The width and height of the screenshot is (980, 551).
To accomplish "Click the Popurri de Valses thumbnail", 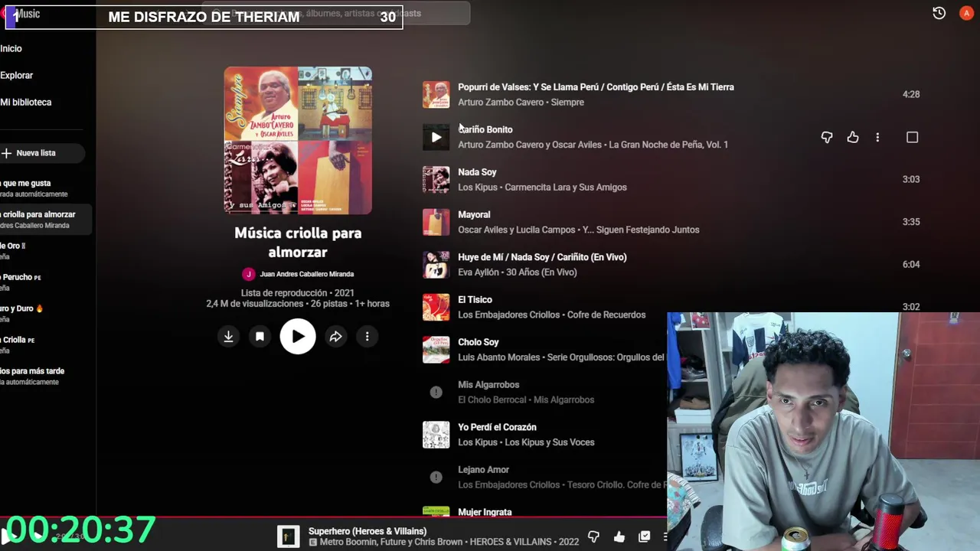I will point(436,95).
